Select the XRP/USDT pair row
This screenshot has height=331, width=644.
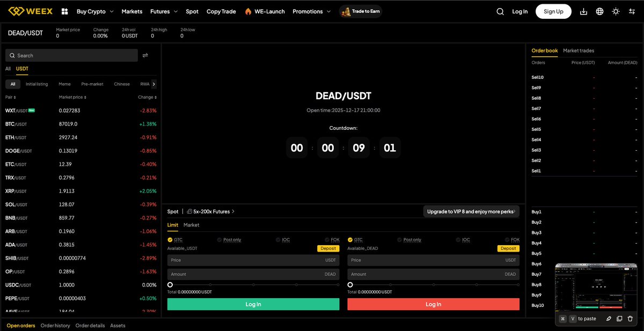tap(80, 191)
